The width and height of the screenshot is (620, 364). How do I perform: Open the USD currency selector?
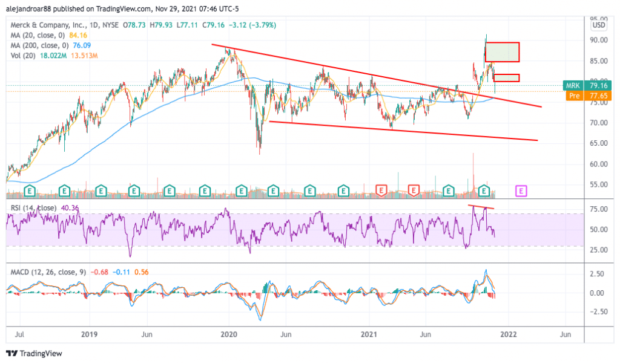(598, 25)
